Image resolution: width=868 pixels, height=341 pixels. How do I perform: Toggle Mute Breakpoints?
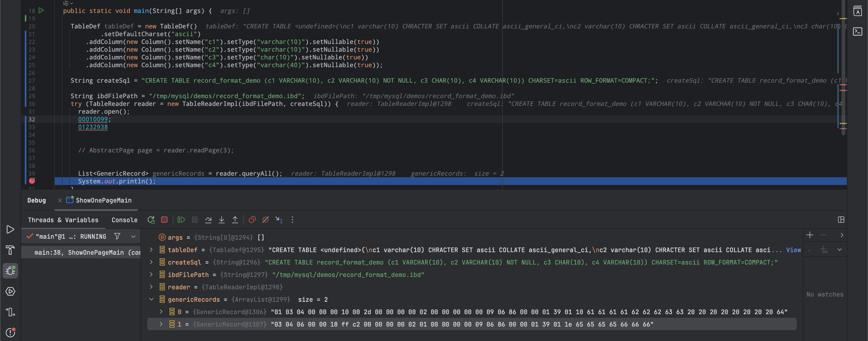pyautogui.click(x=265, y=220)
